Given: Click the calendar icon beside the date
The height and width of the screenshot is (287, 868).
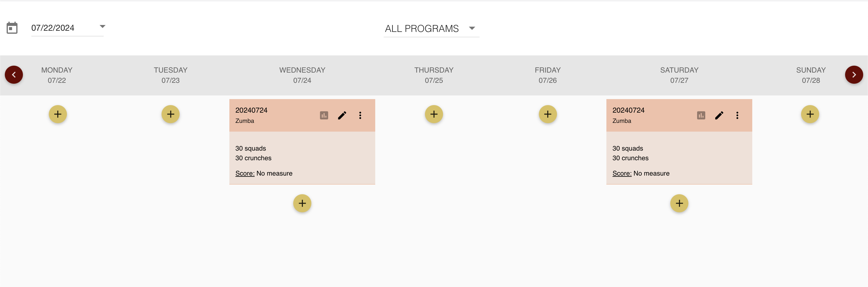Looking at the screenshot, I should click(x=12, y=28).
